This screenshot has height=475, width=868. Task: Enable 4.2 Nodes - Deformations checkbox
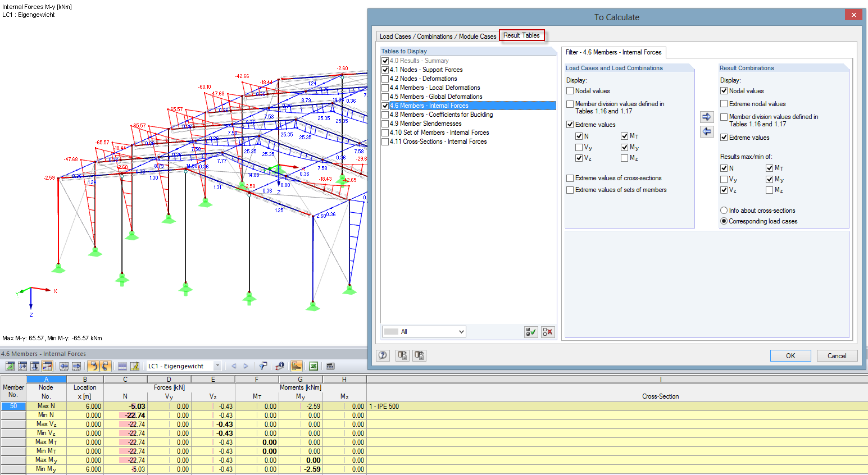pos(385,79)
